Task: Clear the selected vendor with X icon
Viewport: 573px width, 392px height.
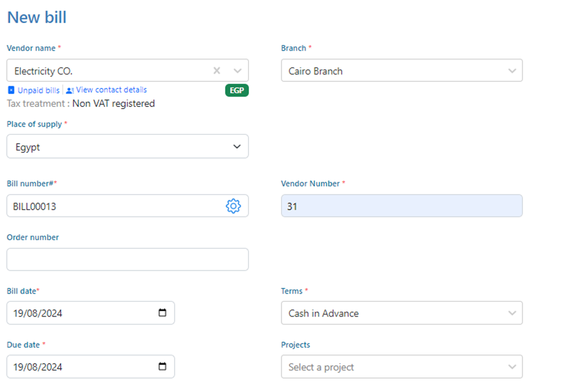Action: coord(216,71)
